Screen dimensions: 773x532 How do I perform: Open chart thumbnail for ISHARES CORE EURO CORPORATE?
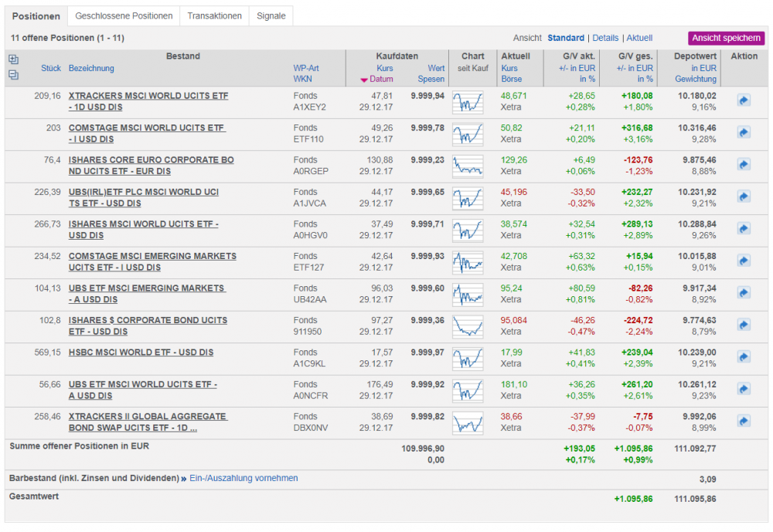pyautogui.click(x=468, y=165)
